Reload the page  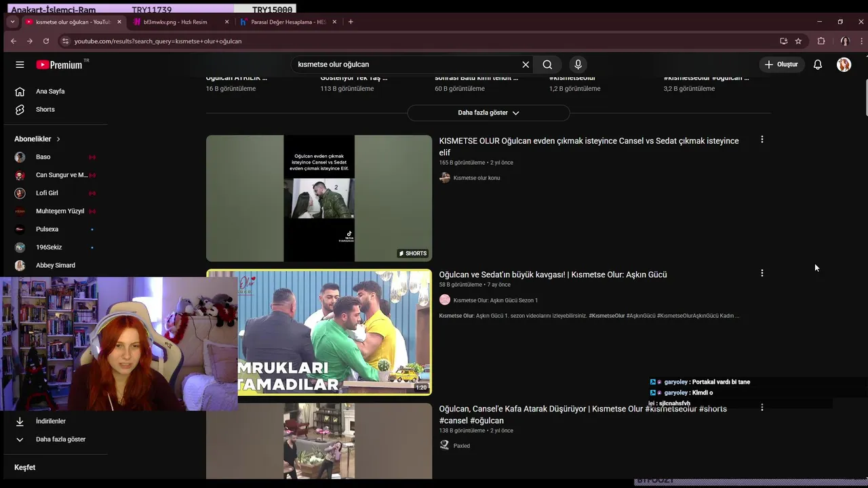(x=45, y=41)
